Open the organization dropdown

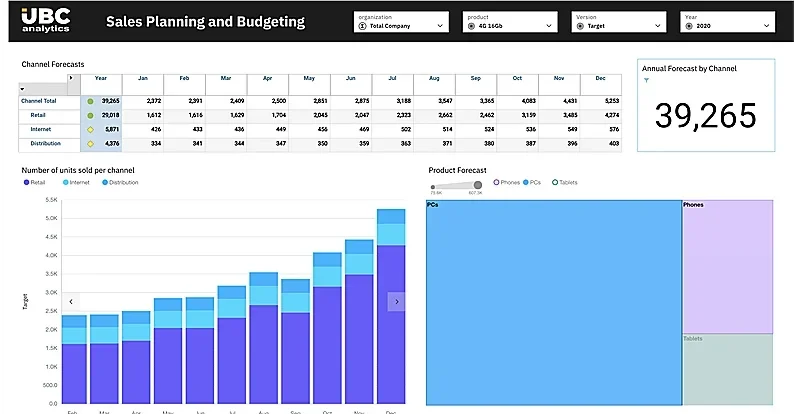[400, 22]
